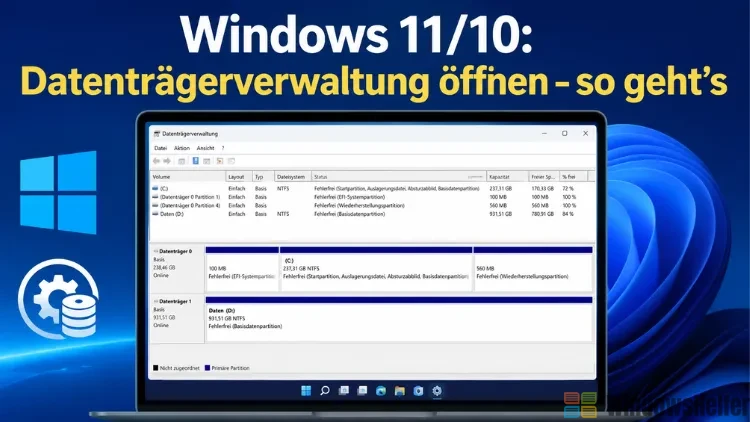The image size is (750, 422).
Task: Sort by the Layout column header
Action: 239,177
